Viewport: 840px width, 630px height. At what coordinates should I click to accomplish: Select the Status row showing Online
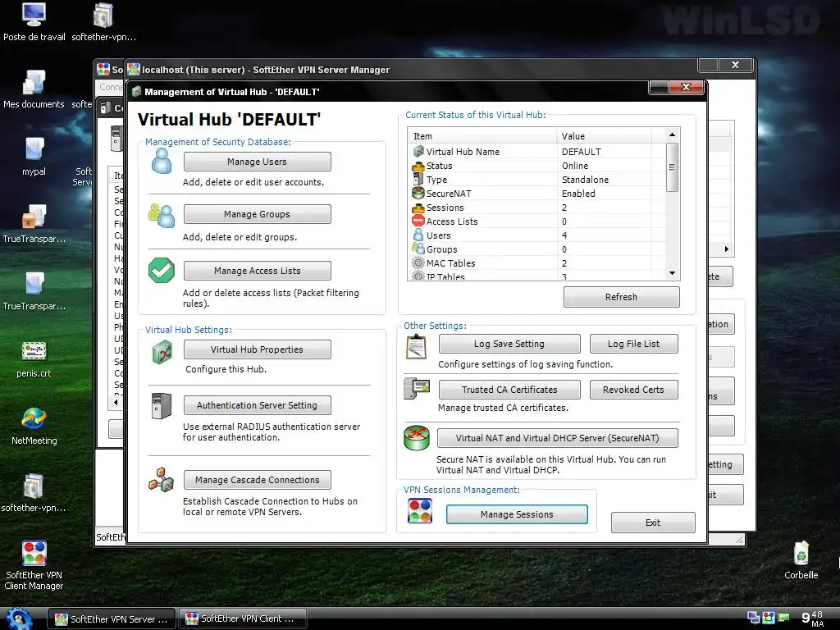click(538, 166)
